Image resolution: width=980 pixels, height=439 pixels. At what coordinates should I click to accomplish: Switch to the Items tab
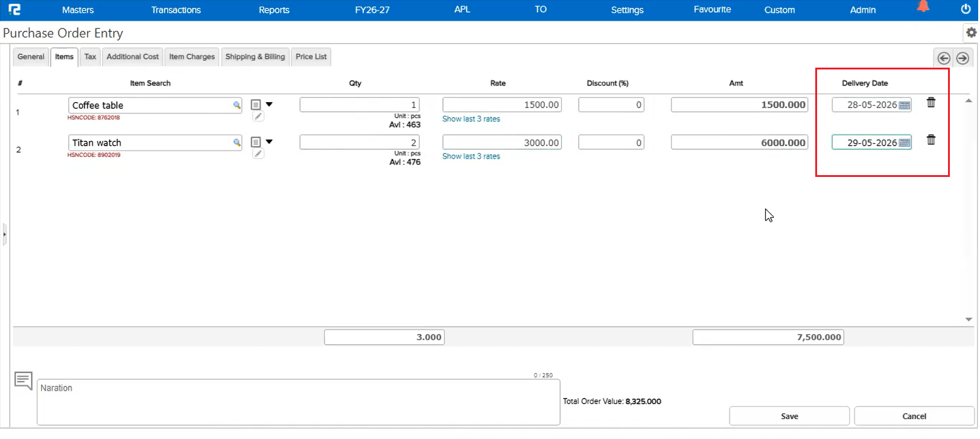tap(64, 57)
